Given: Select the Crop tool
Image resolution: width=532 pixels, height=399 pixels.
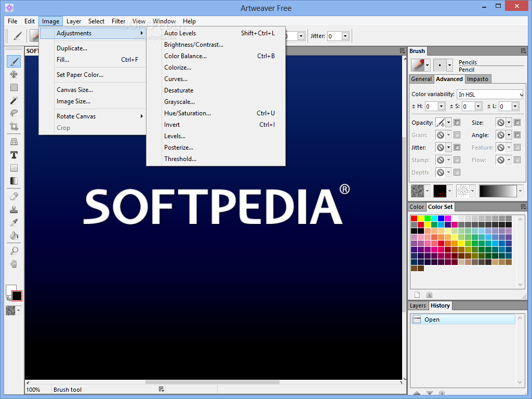Looking at the screenshot, I should click(14, 127).
